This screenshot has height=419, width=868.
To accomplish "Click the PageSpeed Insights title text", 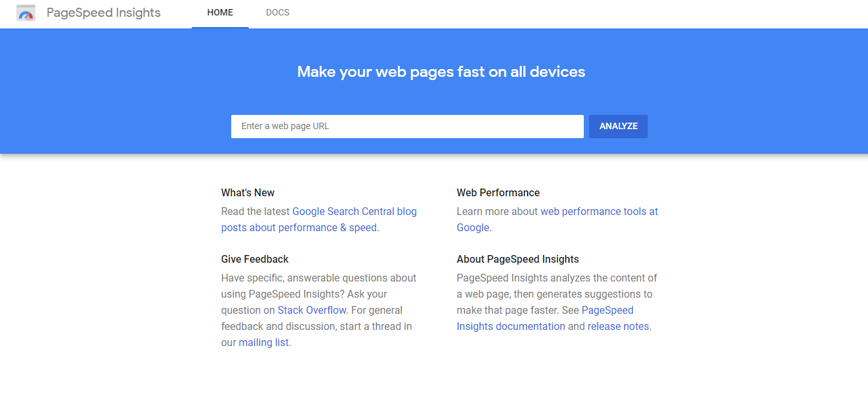I will pos(103,13).
